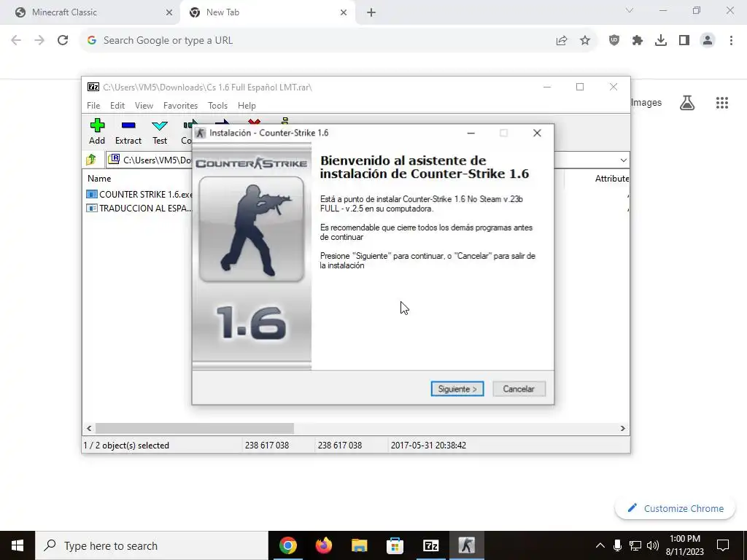
Task: Open Chrome extensions puzzle icon
Action: tap(638, 41)
